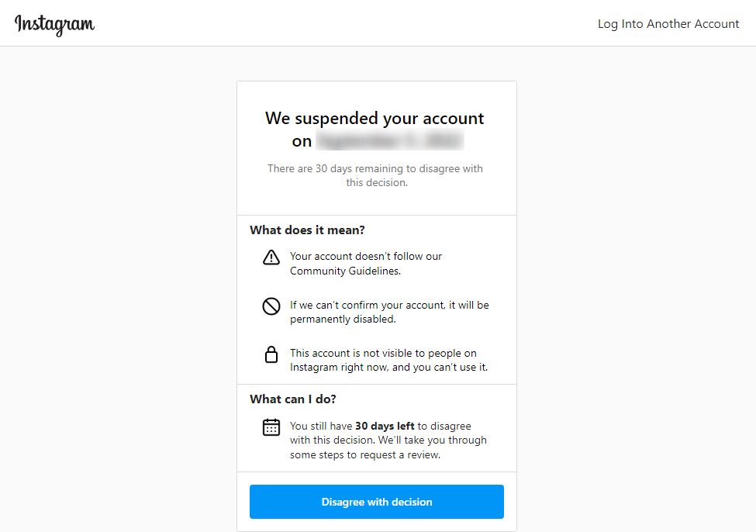Click 'some steps to request a review' text

(365, 454)
